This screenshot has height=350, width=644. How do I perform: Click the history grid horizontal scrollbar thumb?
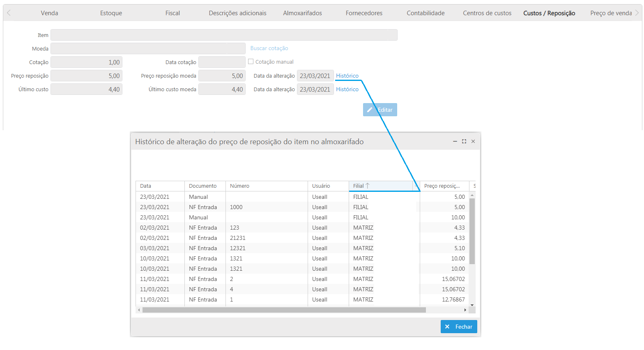point(284,310)
